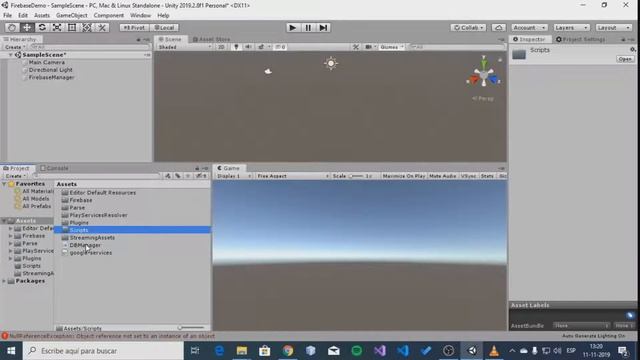Open the cloud services icon
Image resolution: width=640 pixels, height=360 pixels.
tap(498, 27)
